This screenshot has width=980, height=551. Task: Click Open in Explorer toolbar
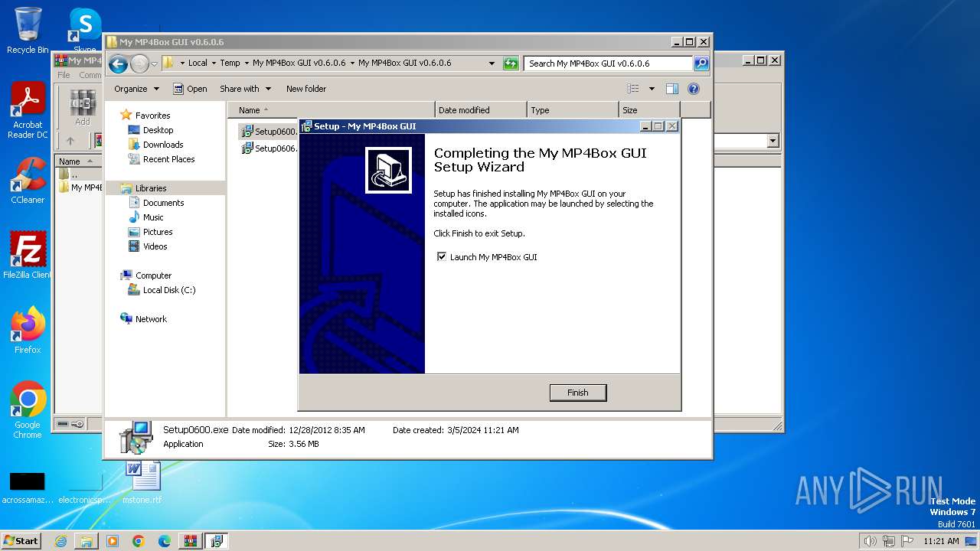click(x=190, y=89)
